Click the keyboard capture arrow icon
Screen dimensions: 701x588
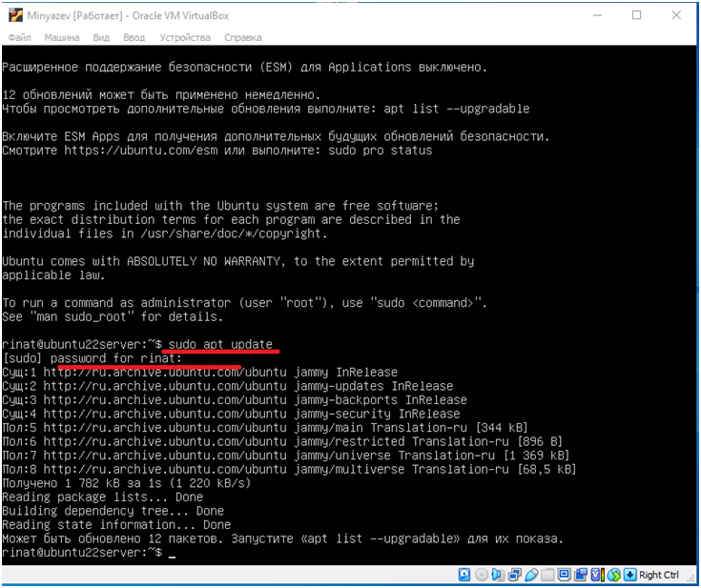[x=629, y=575]
